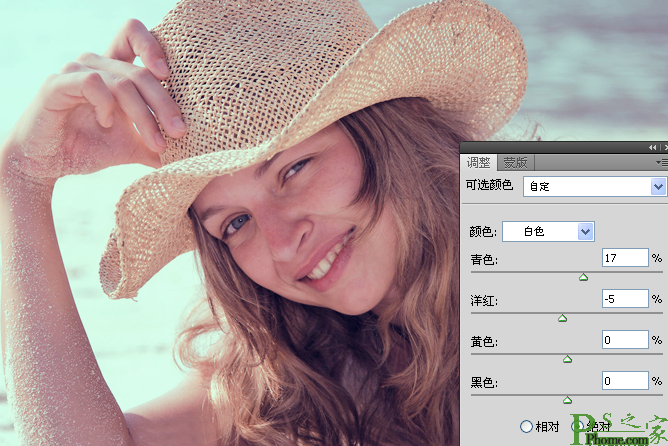Collapse the adjustments panel with double-arrow icon

pos(653,147)
